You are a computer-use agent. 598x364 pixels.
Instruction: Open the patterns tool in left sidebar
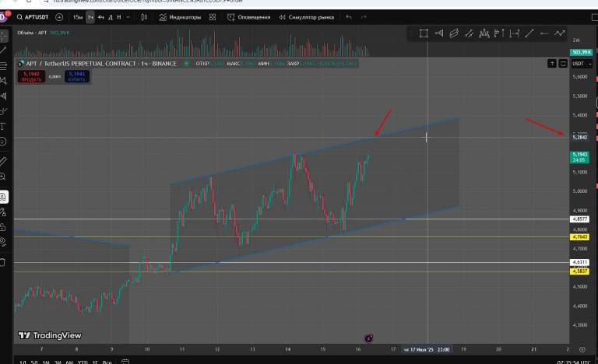coord(3,81)
